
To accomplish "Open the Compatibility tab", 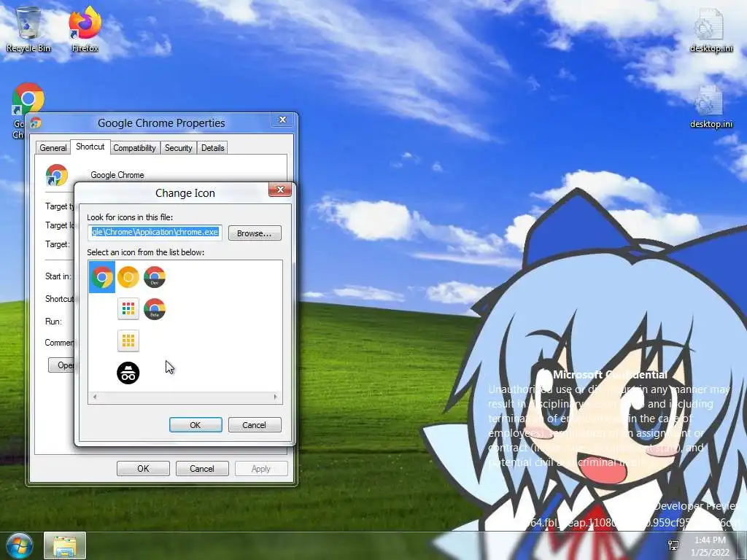I will (x=134, y=148).
